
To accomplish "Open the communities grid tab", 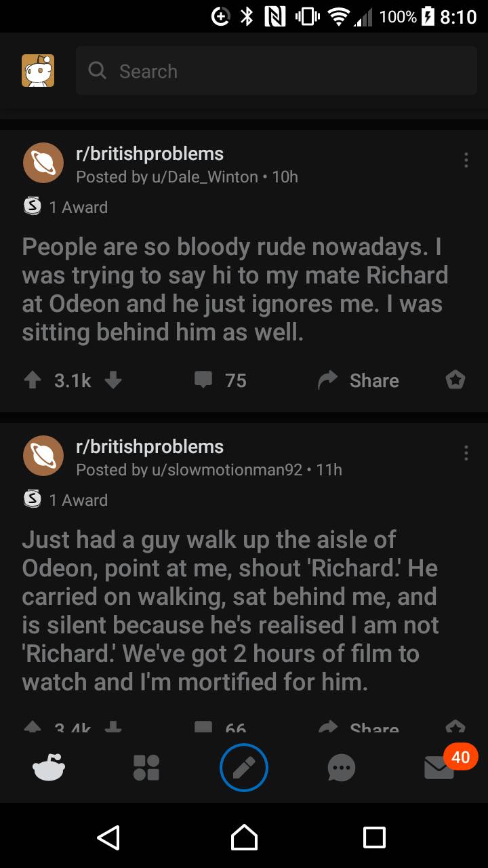I will point(146,768).
